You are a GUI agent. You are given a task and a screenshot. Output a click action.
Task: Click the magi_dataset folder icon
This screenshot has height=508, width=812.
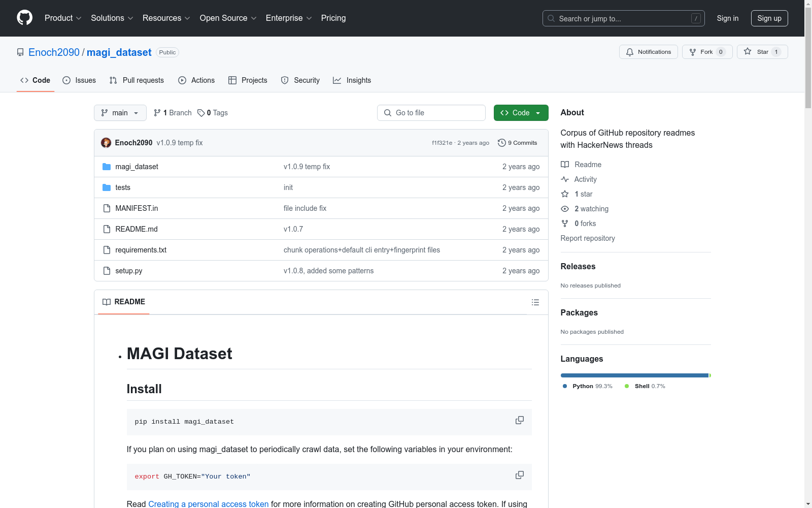107,167
